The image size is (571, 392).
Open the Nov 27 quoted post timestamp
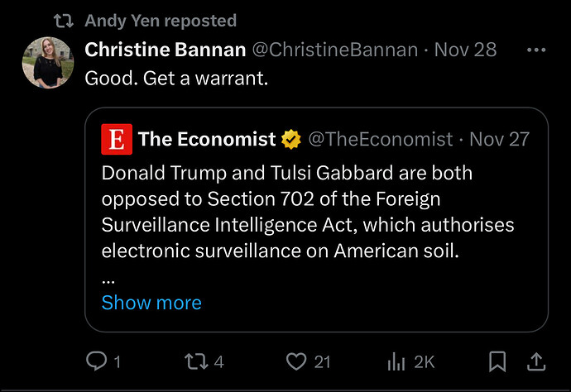[x=499, y=139]
